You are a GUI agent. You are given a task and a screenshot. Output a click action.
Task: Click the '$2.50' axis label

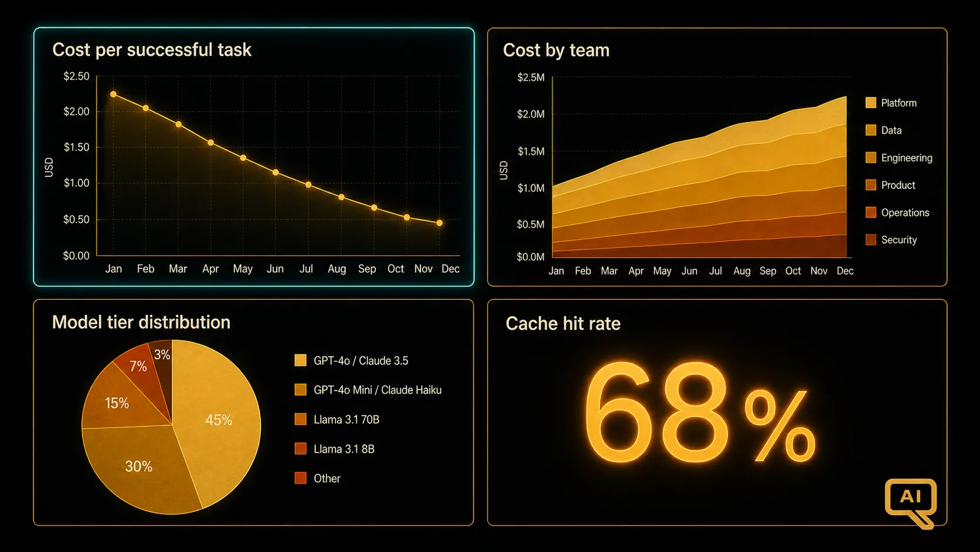[x=76, y=76]
